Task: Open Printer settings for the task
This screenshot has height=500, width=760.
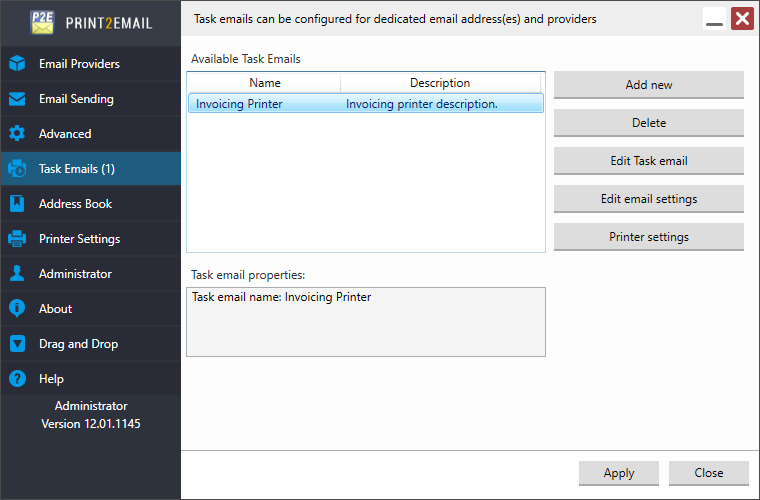Action: click(649, 237)
